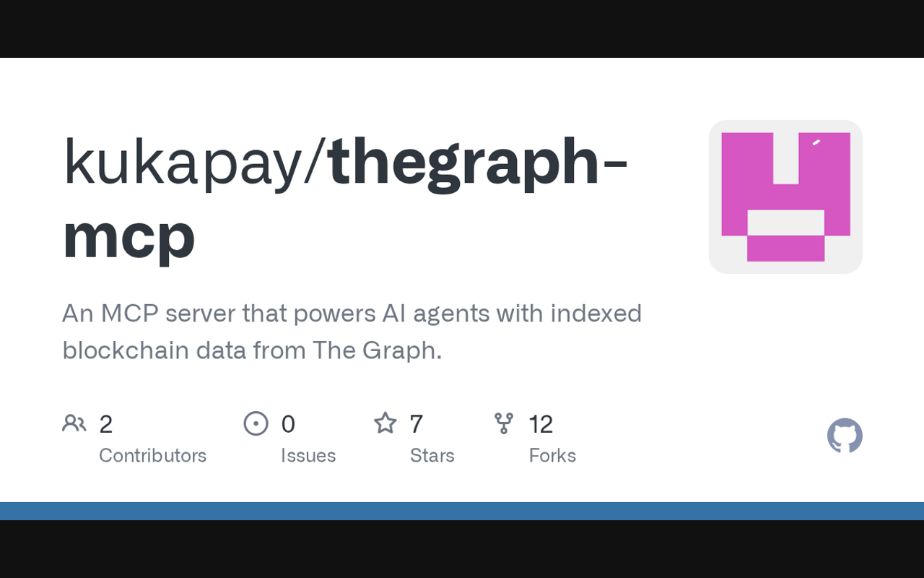Click the Contributors people icon

(x=74, y=423)
